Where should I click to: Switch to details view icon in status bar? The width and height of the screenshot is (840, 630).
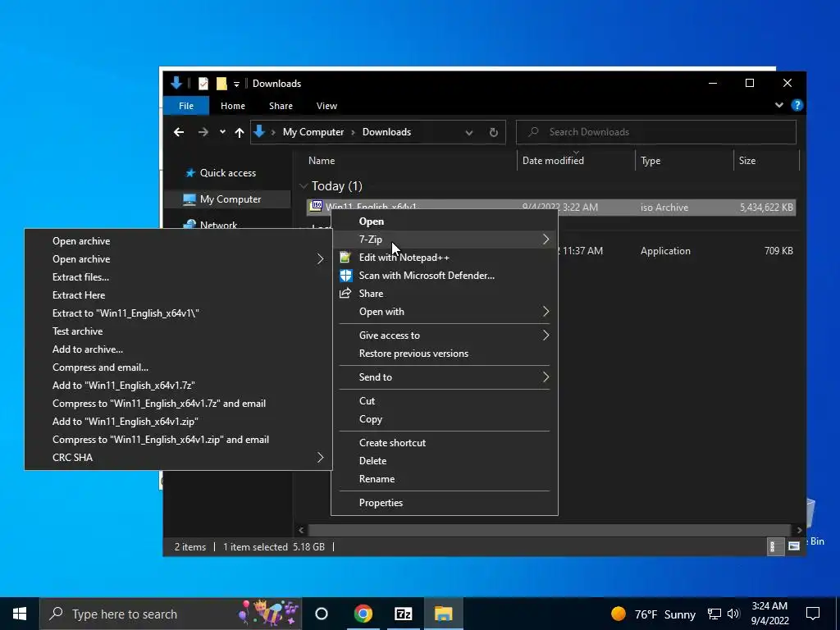pyautogui.click(x=774, y=546)
